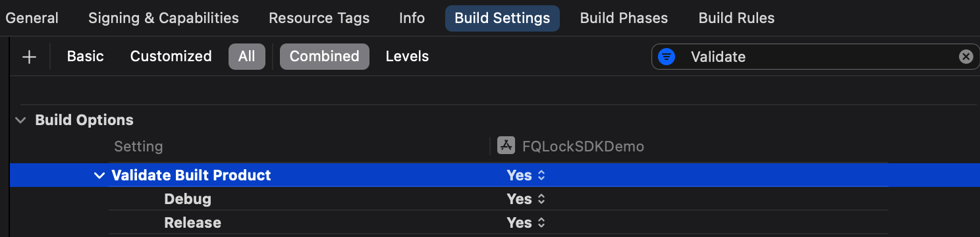Screen dimensions: 980x237
Task: Switch to the Basic settings filter
Action: point(86,57)
